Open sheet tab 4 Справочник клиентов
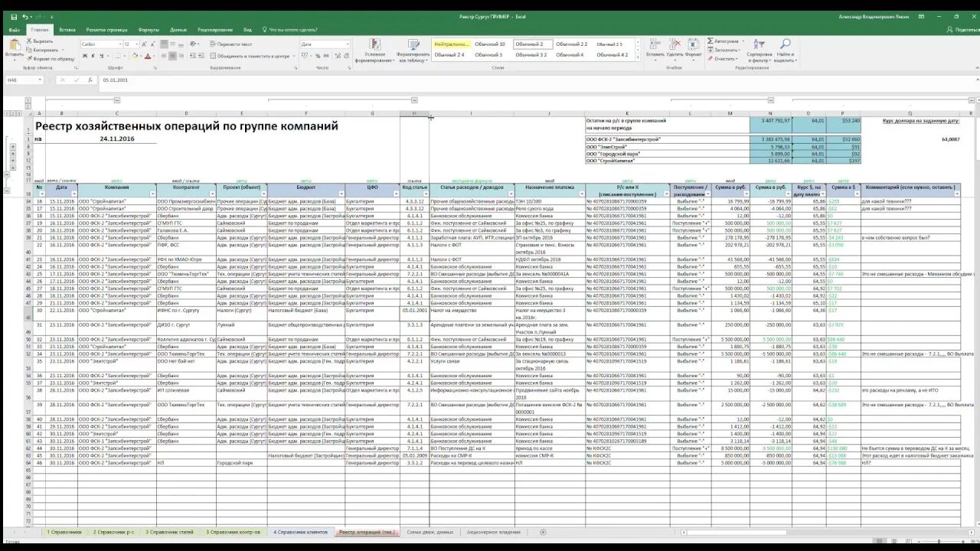 tap(300, 531)
